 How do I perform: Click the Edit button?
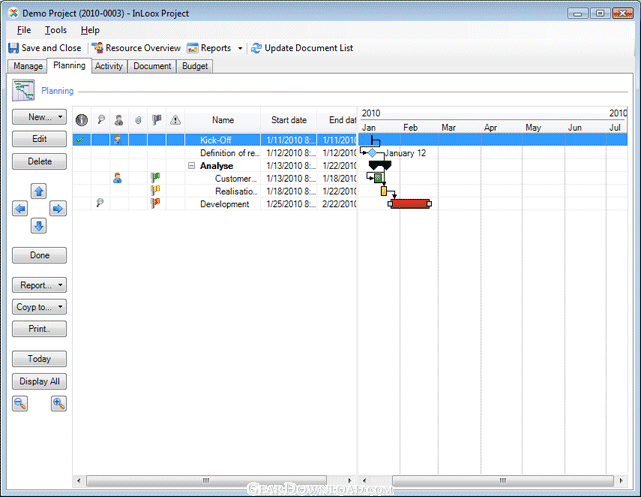39,139
